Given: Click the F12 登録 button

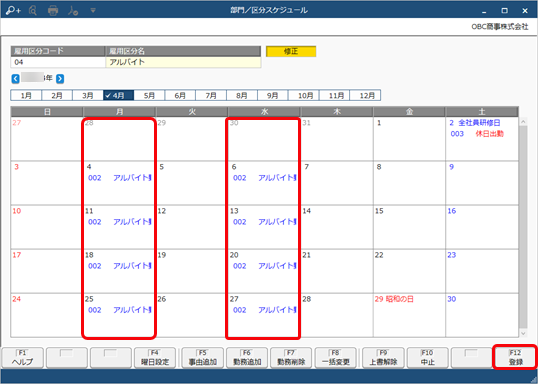Looking at the screenshot, I should (516, 358).
